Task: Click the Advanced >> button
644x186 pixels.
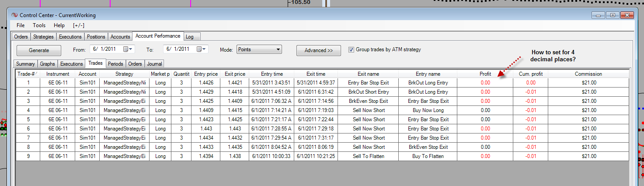Action: click(x=318, y=50)
